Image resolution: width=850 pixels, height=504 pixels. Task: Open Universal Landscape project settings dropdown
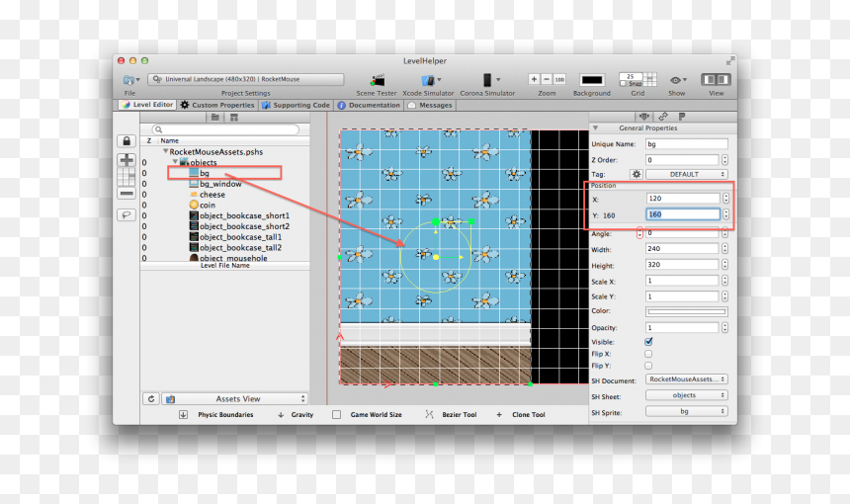coord(245,79)
